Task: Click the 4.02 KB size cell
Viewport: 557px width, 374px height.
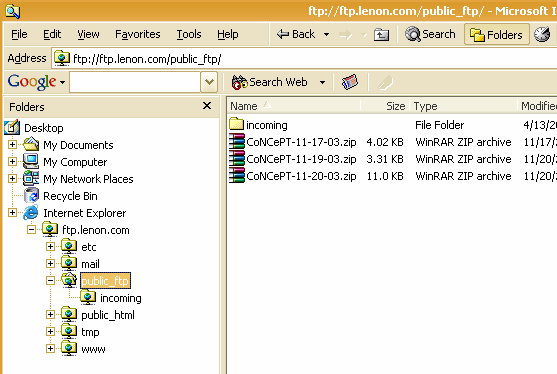Action: (x=385, y=142)
